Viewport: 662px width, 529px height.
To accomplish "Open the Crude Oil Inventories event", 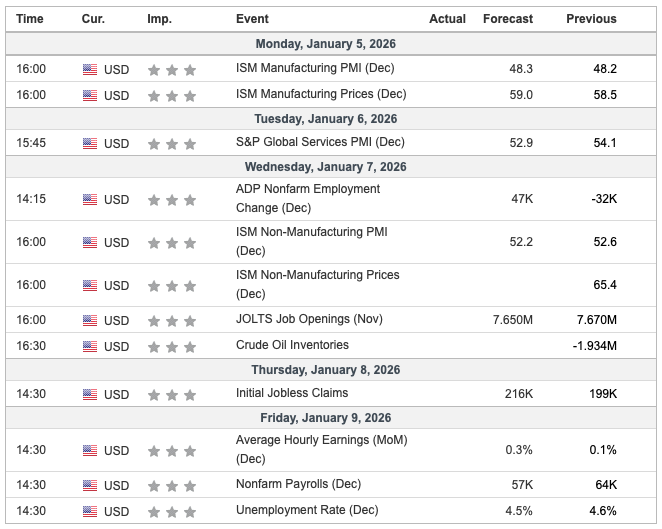I will (x=292, y=345).
